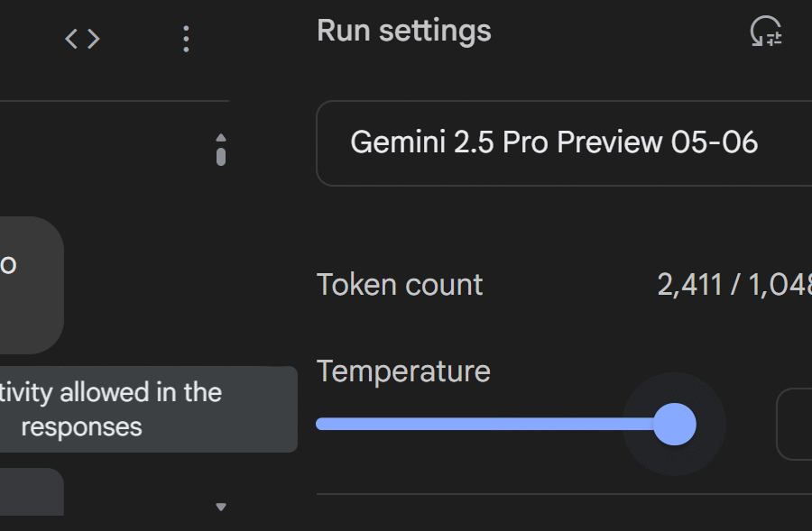The width and height of the screenshot is (812, 531).
Task: Click the Temperature label
Action: click(403, 371)
